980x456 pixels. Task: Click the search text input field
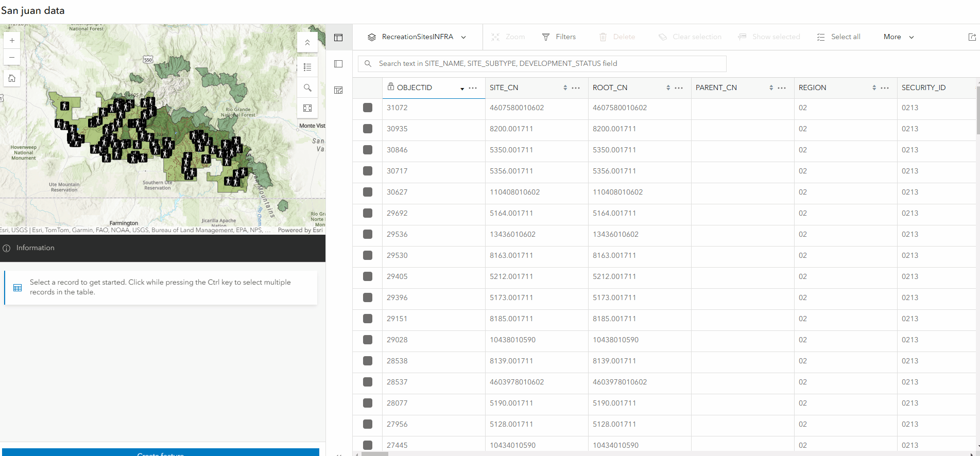pyautogui.click(x=542, y=64)
